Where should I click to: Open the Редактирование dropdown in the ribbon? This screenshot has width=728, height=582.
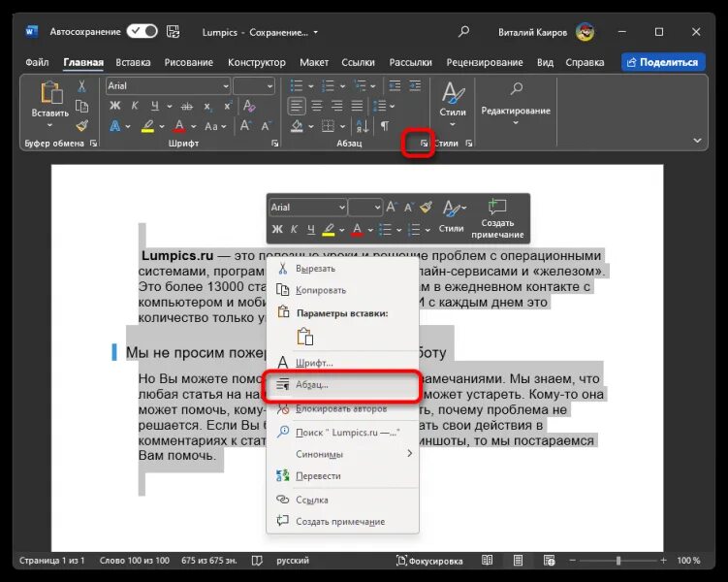click(x=516, y=105)
